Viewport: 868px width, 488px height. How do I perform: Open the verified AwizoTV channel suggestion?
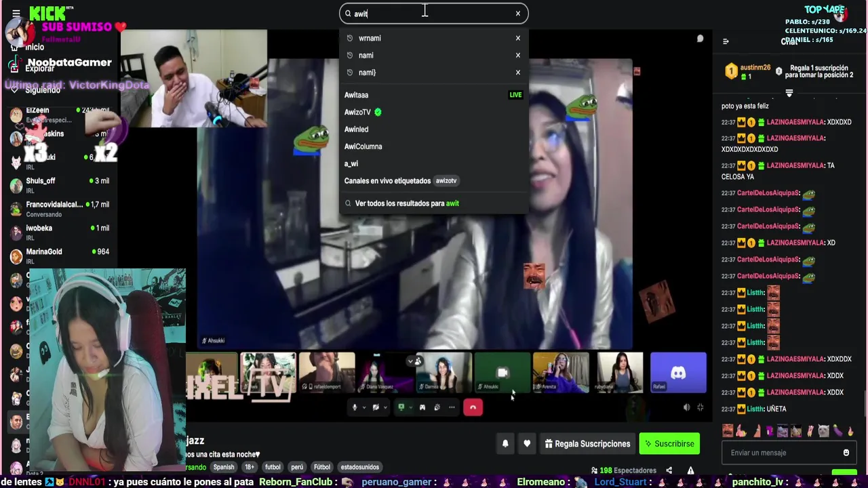tap(433, 112)
